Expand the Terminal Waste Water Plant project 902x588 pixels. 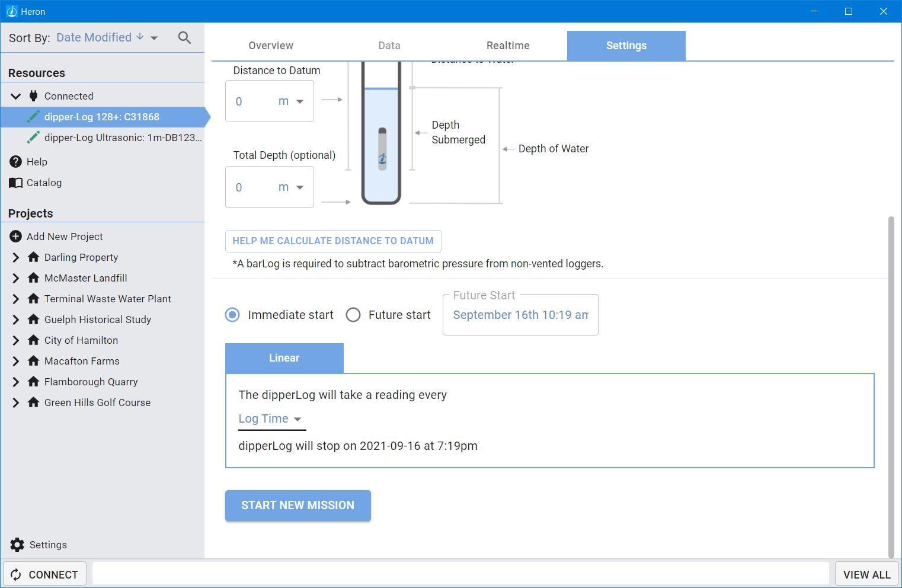[x=16, y=299]
